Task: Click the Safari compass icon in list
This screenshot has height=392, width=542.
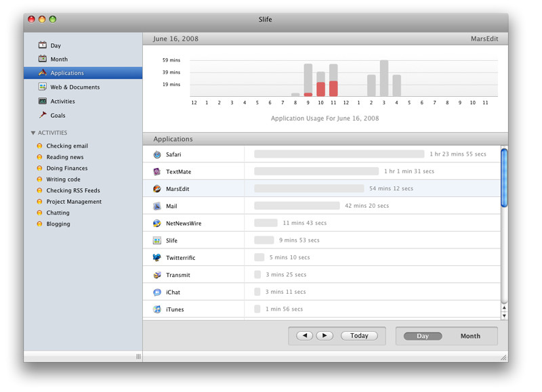Action: pos(157,154)
